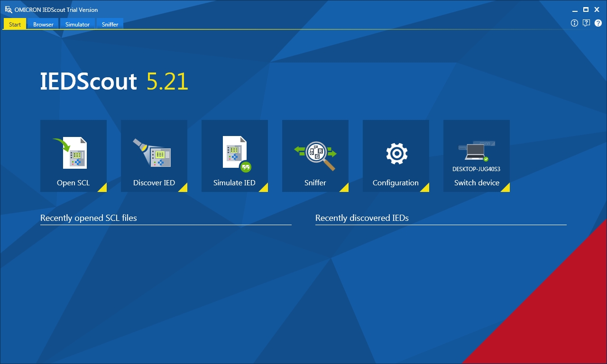Viewport: 607px width, 364px height.
Task: Click the IEDScout 5.21 title text
Action: 114,82
